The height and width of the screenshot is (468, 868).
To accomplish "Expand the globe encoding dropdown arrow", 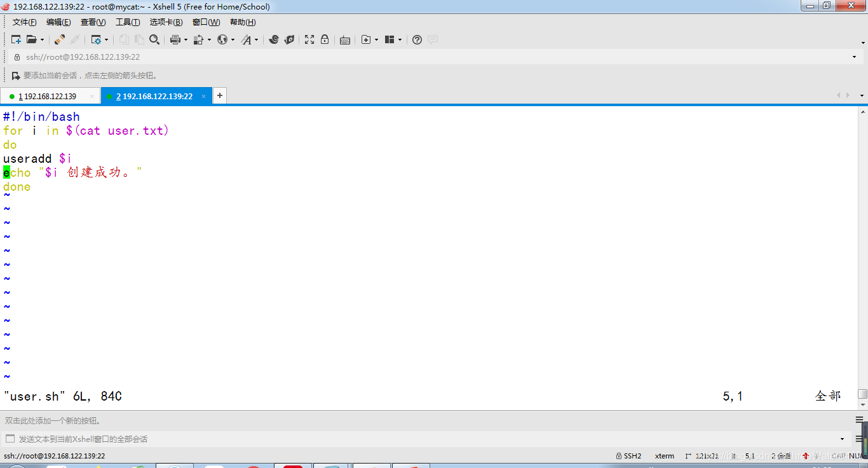I will 233,39.
